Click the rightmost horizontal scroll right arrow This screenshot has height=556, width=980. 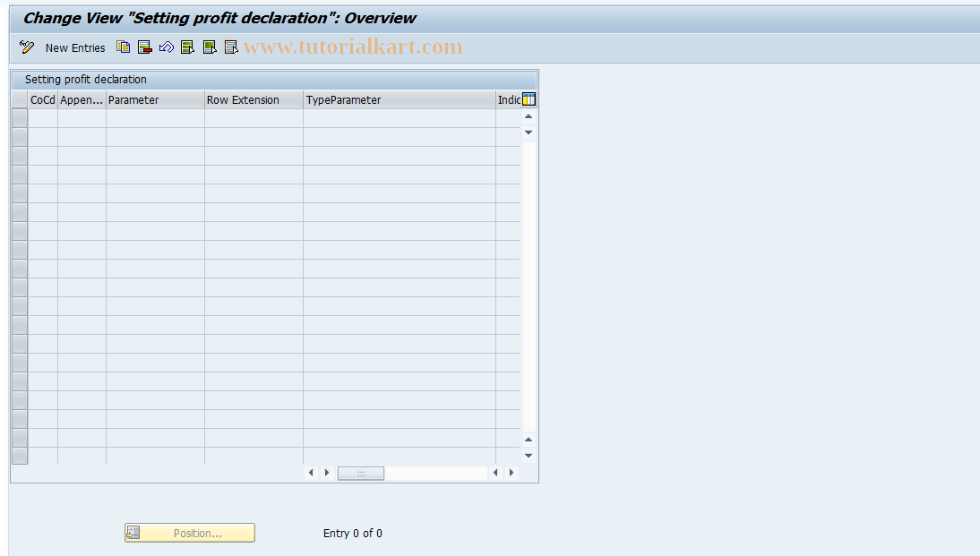511,473
